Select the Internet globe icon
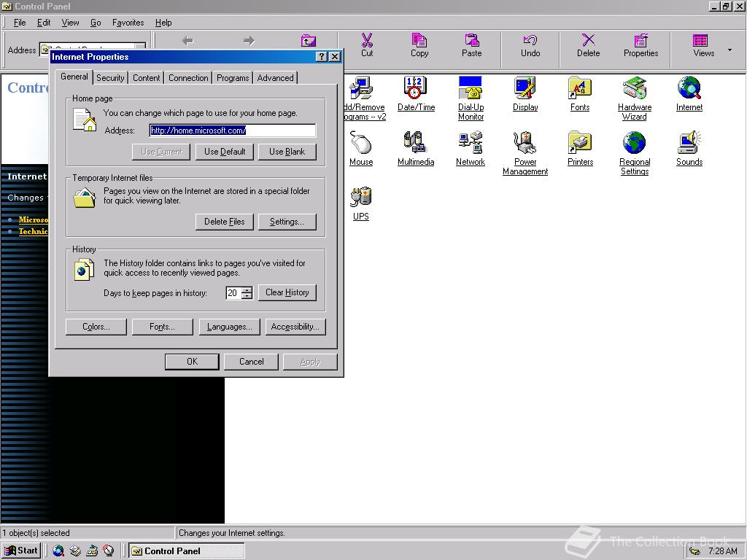This screenshot has height=560, width=747. click(x=689, y=93)
